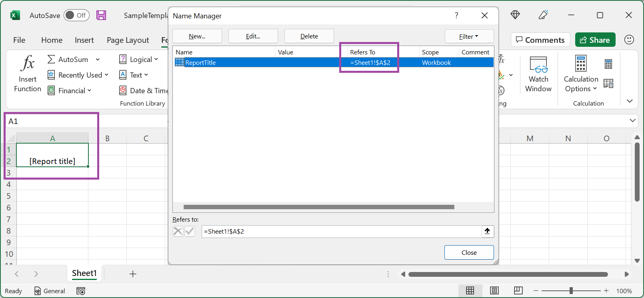Open the File tab
644x298 pixels.
coord(19,40)
